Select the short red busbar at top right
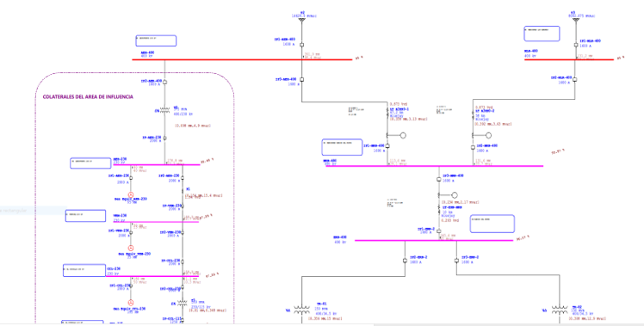The width and height of the screenshot is (644, 326). pyautogui.click(x=569, y=59)
